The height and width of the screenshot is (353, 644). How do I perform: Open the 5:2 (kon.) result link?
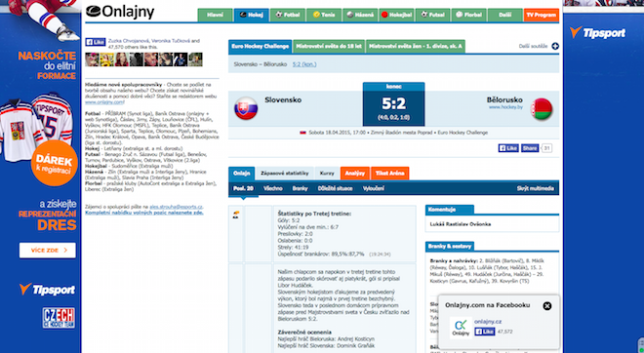click(x=304, y=64)
